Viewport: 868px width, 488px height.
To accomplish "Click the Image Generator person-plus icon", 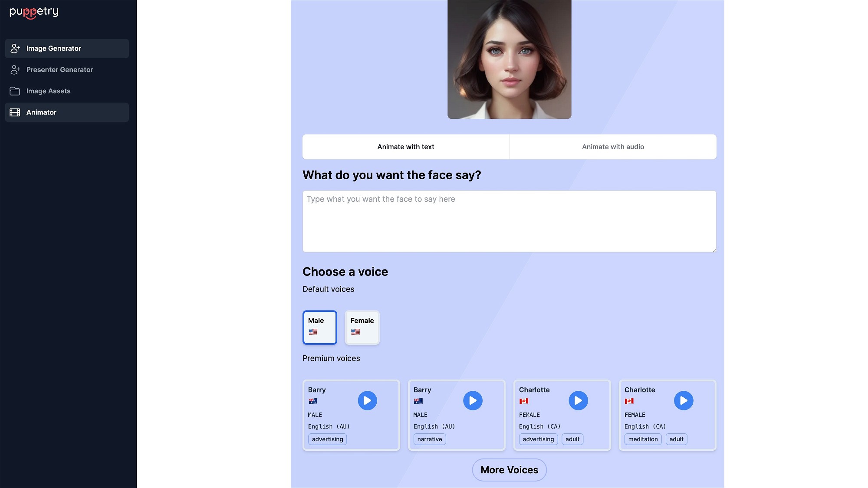I will pyautogui.click(x=15, y=49).
